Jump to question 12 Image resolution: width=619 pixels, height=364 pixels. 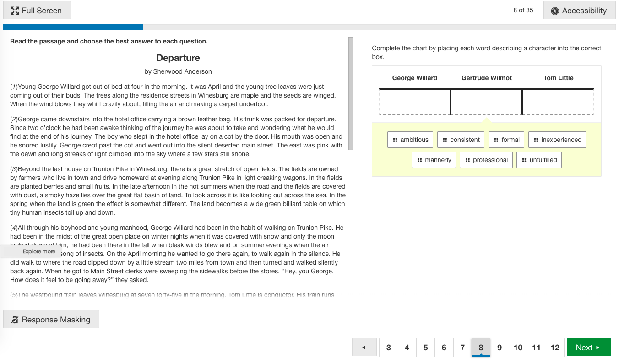(x=555, y=348)
